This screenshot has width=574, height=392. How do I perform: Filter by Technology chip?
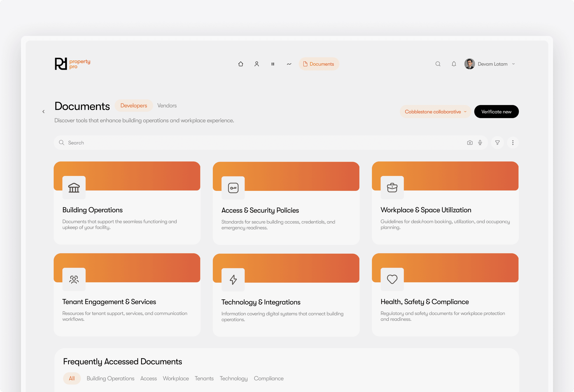[x=234, y=378]
